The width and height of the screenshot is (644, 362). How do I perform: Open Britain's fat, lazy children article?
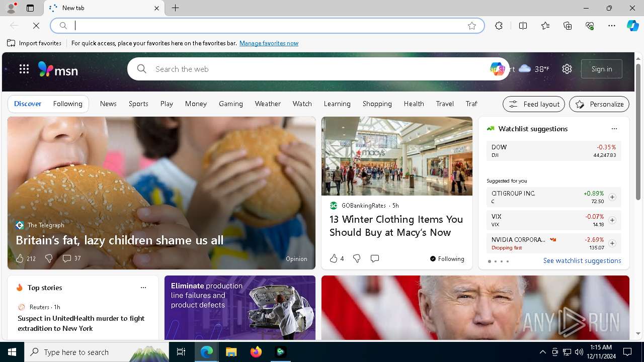click(x=119, y=240)
